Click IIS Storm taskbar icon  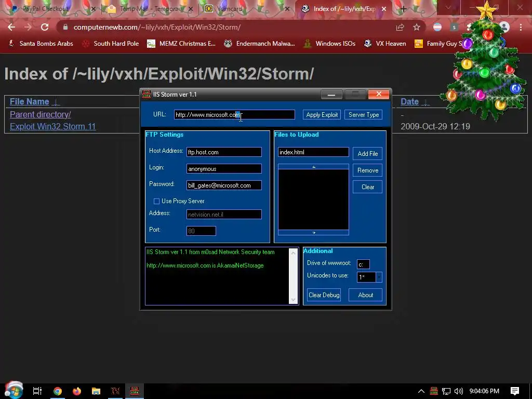(x=135, y=391)
